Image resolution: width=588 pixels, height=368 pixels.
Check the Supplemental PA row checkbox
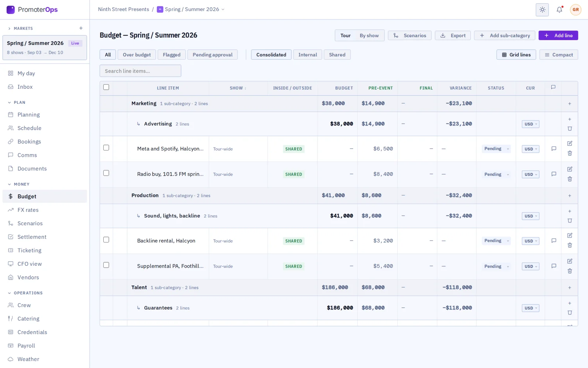pyautogui.click(x=106, y=265)
